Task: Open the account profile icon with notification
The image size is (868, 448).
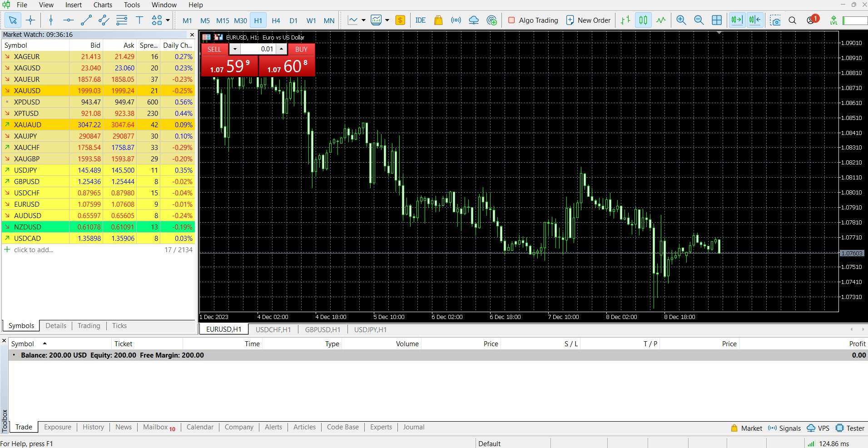Action: tap(812, 20)
